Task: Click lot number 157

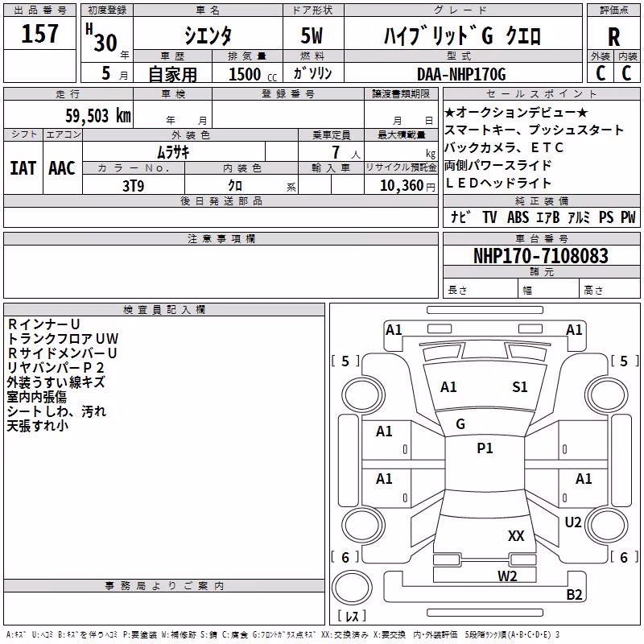Action: pos(39,34)
